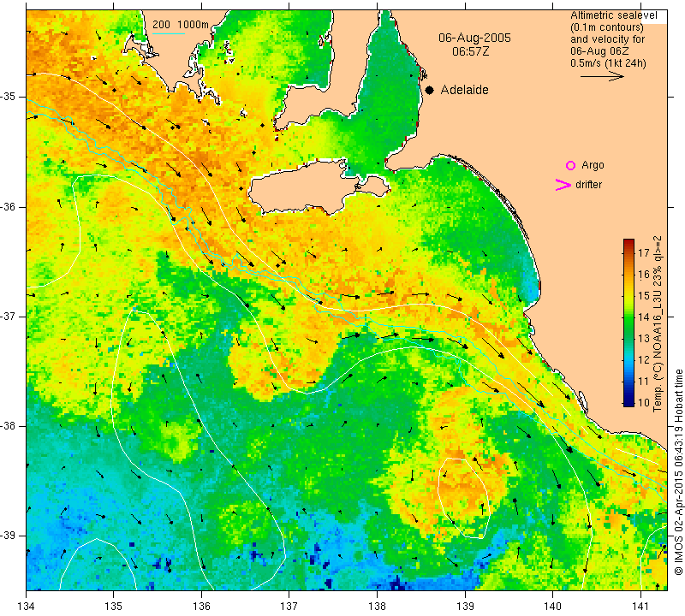685x616 pixels.
Task: Click the Argo legend label
Action: (593, 165)
